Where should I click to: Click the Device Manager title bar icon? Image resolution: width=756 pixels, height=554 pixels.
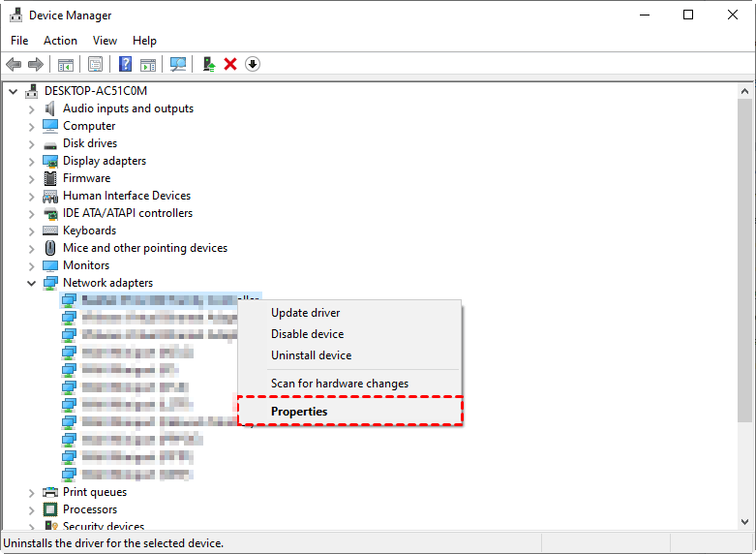click(15, 15)
